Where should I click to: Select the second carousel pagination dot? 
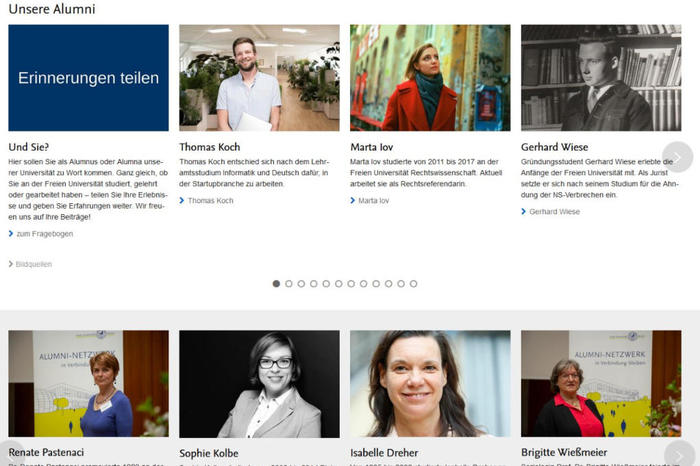tap(289, 284)
